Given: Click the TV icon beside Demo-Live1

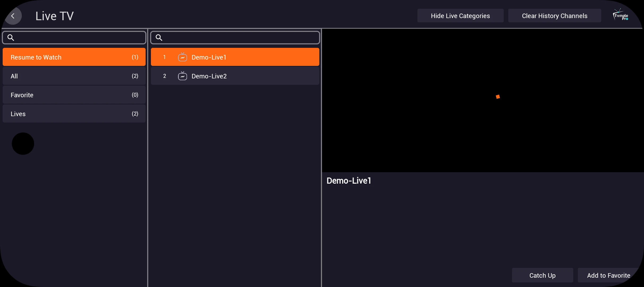Looking at the screenshot, I should [x=183, y=57].
